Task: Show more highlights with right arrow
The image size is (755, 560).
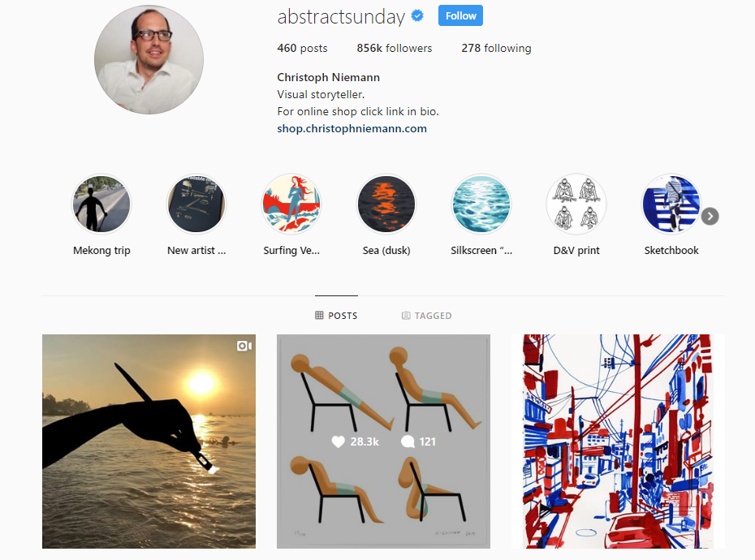Action: pyautogui.click(x=710, y=216)
